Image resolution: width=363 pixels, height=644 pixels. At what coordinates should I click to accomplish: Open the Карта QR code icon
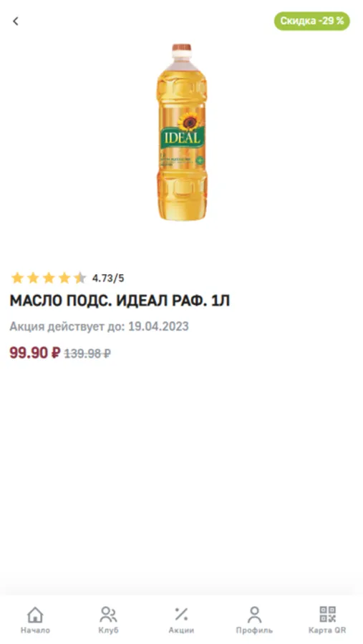[328, 615]
